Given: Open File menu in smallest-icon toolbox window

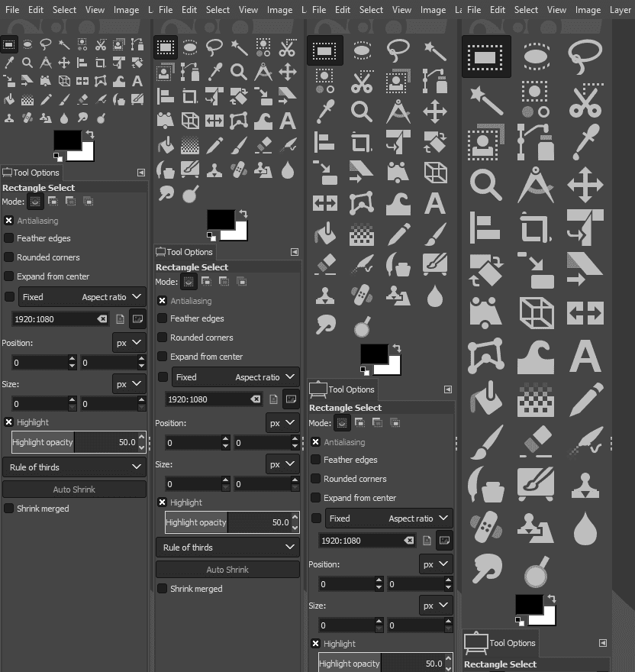Looking at the screenshot, I should point(12,9).
